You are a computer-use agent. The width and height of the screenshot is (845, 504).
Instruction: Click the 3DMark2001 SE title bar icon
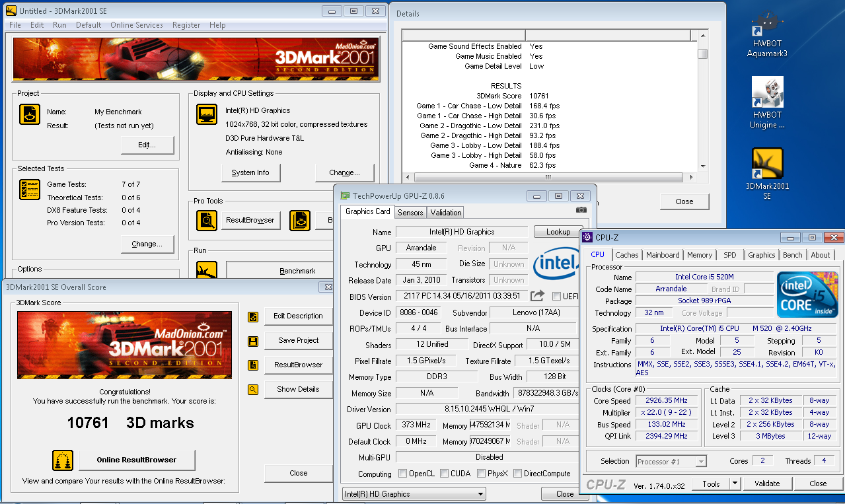[11, 11]
